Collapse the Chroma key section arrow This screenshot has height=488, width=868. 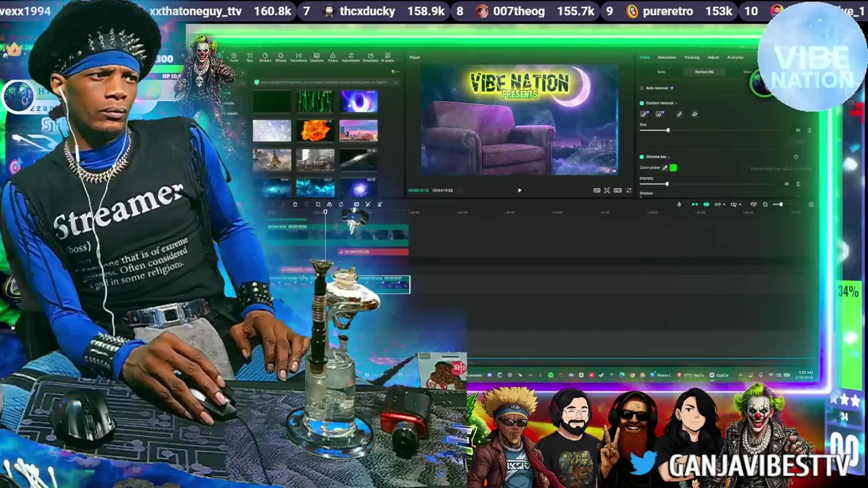pos(669,157)
